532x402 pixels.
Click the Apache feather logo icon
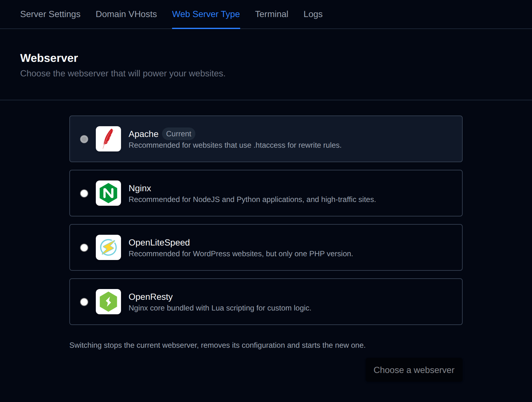108,139
